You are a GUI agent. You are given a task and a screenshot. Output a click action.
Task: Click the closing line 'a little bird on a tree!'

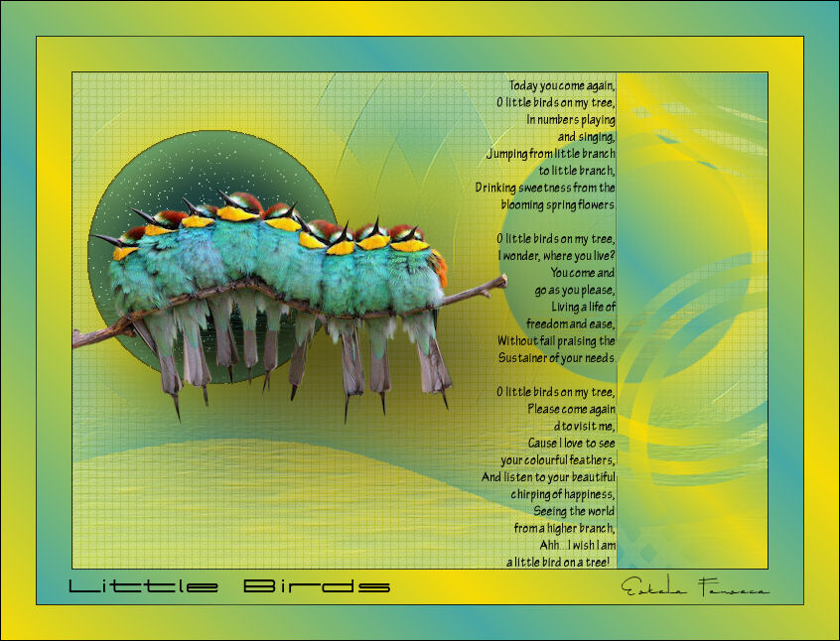point(558,563)
